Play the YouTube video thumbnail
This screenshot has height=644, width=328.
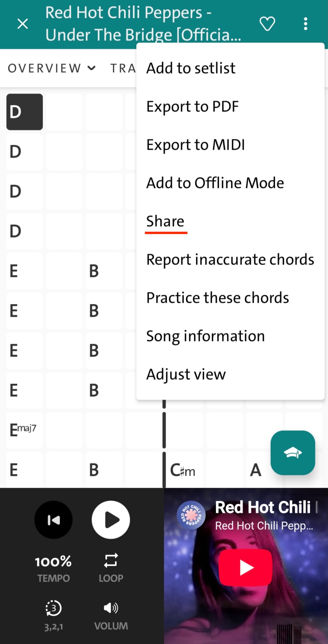pos(246,568)
